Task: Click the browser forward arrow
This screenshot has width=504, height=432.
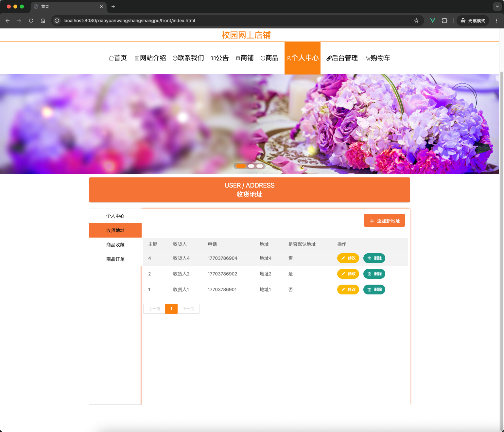Action: coord(19,21)
